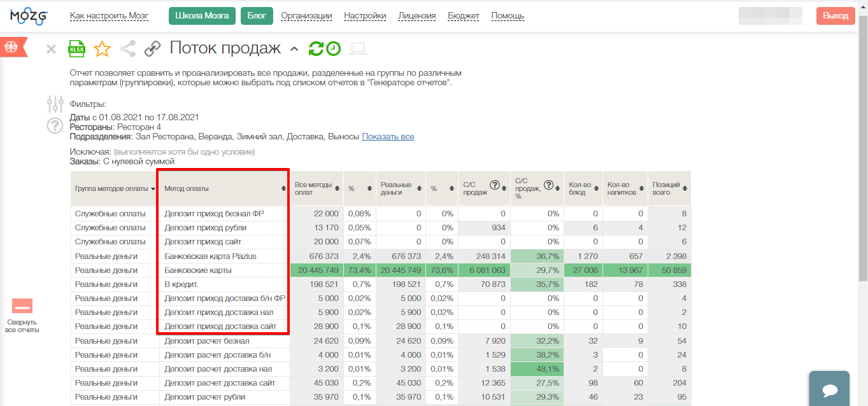Click the share report icon
868x406 pixels.
click(x=128, y=48)
